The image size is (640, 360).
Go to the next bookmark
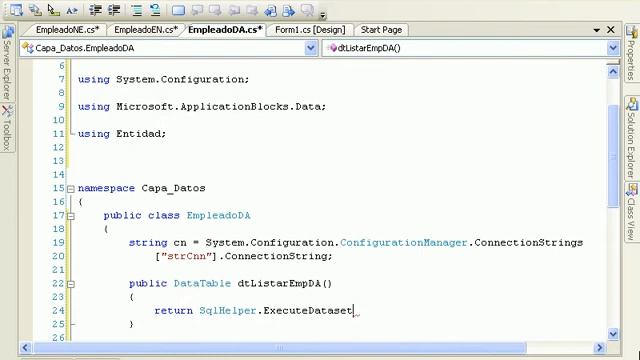click(216, 10)
